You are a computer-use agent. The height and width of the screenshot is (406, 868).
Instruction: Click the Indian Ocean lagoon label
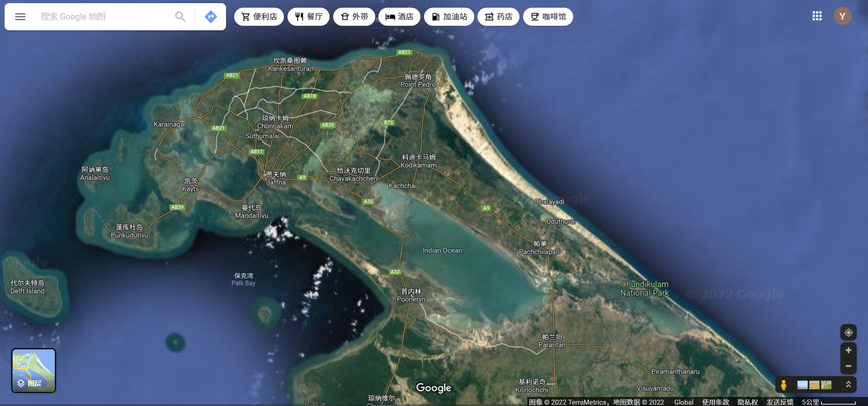click(x=442, y=250)
